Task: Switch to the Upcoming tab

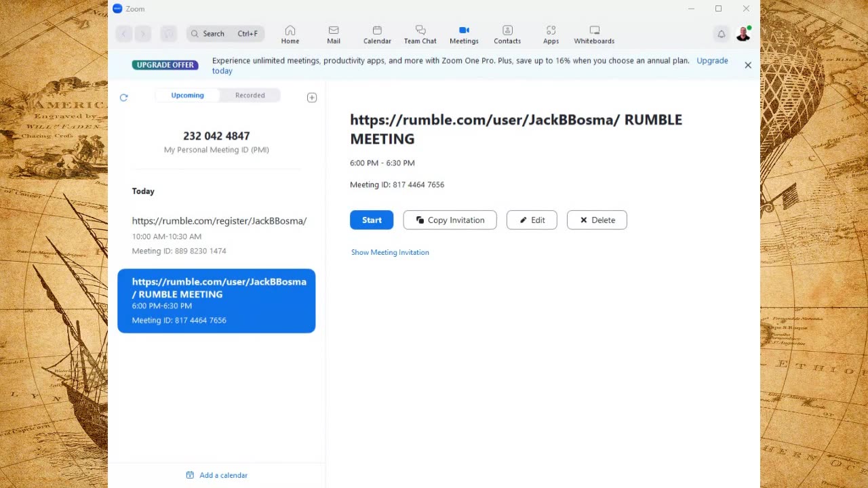Action: 187,95
